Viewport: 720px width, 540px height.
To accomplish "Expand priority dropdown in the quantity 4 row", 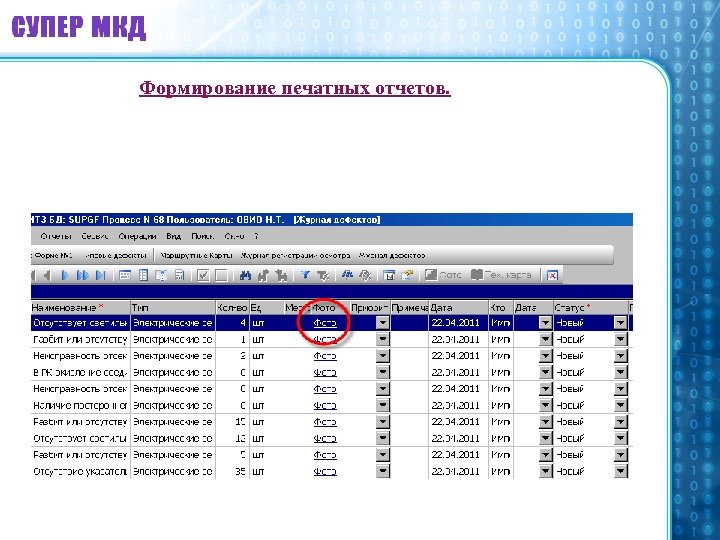I will point(382,323).
